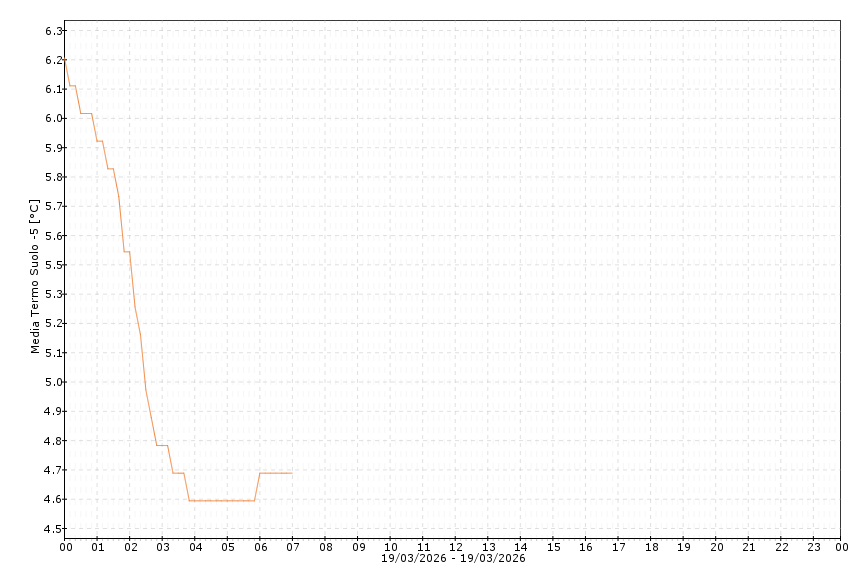Click the date range label 19/03/2026 - 19/03/2026
The image size is (860, 573).
453,558
